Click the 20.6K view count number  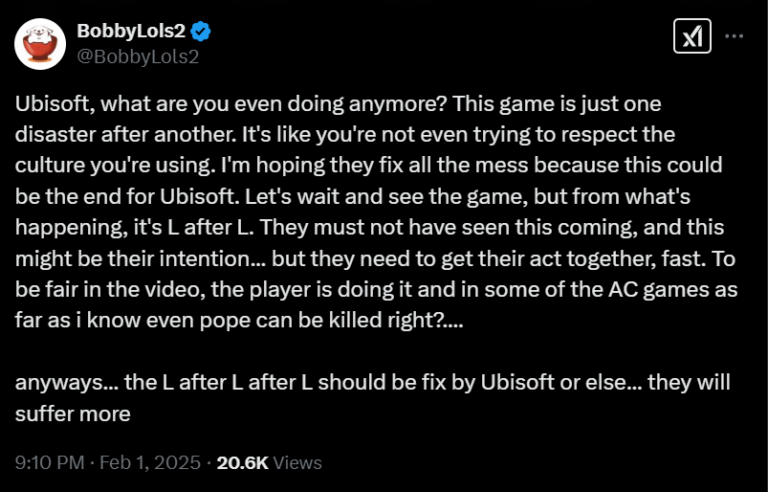click(x=242, y=463)
